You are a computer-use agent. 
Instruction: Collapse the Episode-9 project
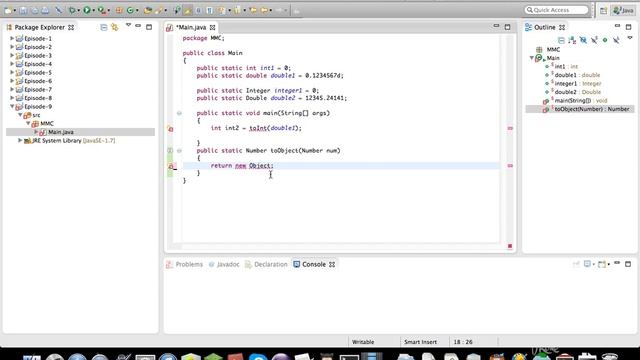[x=12, y=106]
